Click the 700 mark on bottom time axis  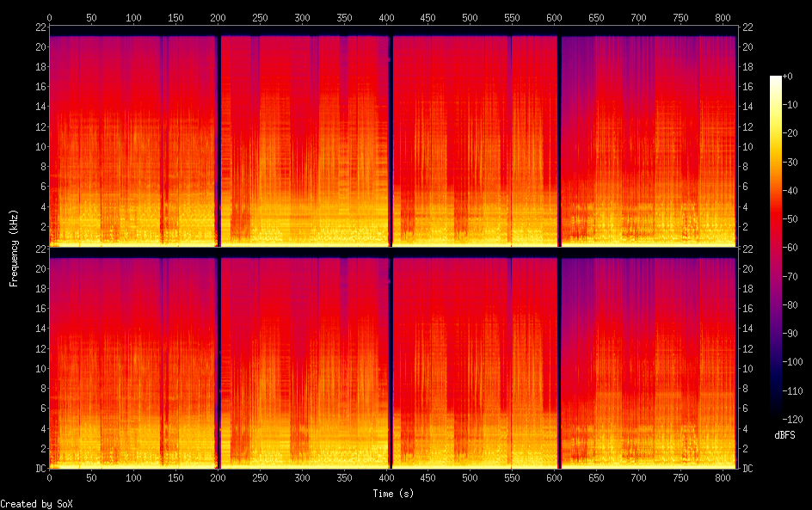(638, 477)
